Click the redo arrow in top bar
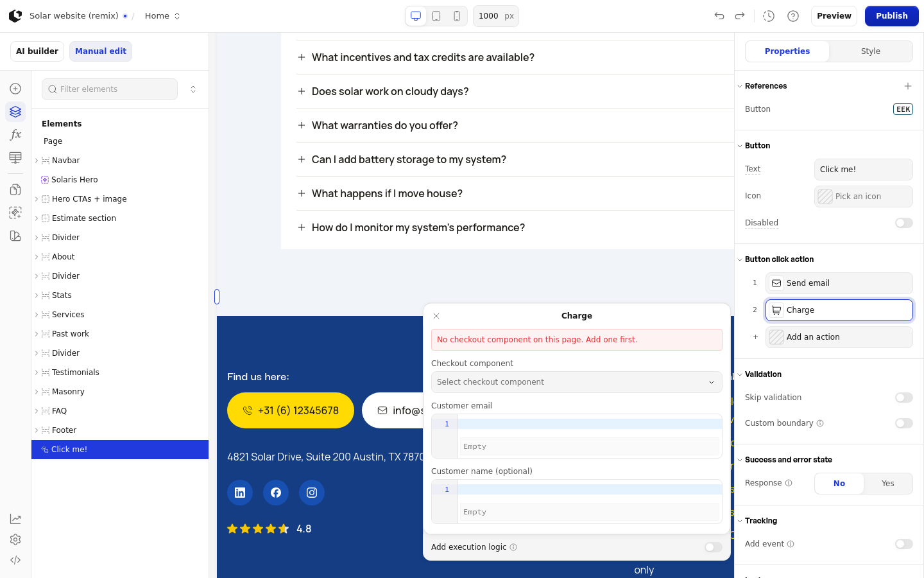This screenshot has width=924, height=578. pos(740,16)
